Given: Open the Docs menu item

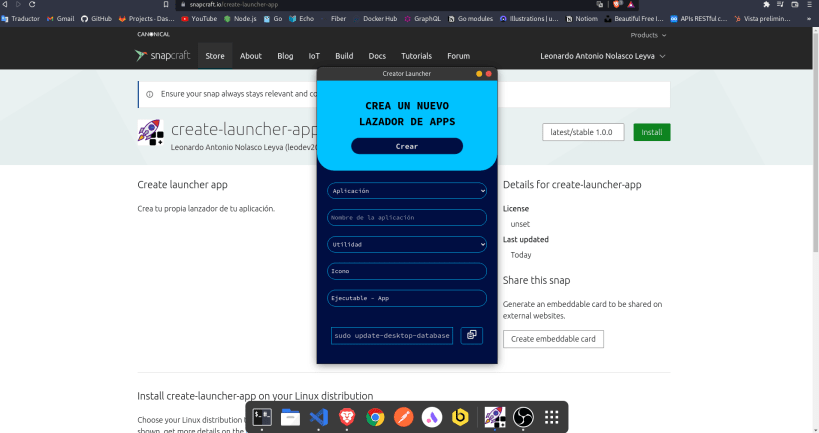Looking at the screenshot, I should click(377, 56).
